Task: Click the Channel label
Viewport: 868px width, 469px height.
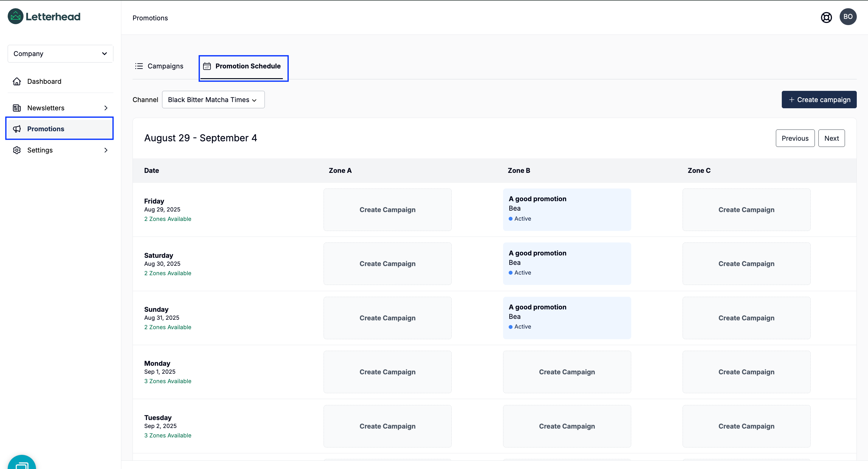Action: point(145,100)
